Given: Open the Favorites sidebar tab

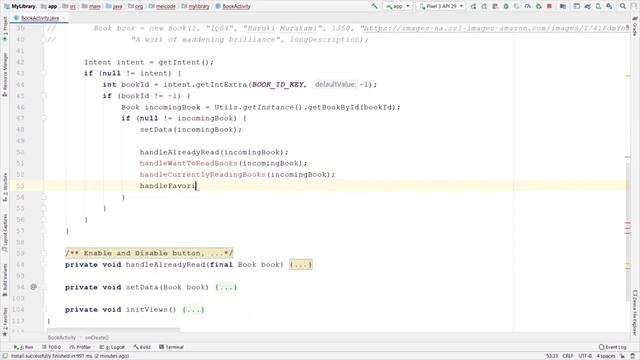Looking at the screenshot, I should point(5,322).
